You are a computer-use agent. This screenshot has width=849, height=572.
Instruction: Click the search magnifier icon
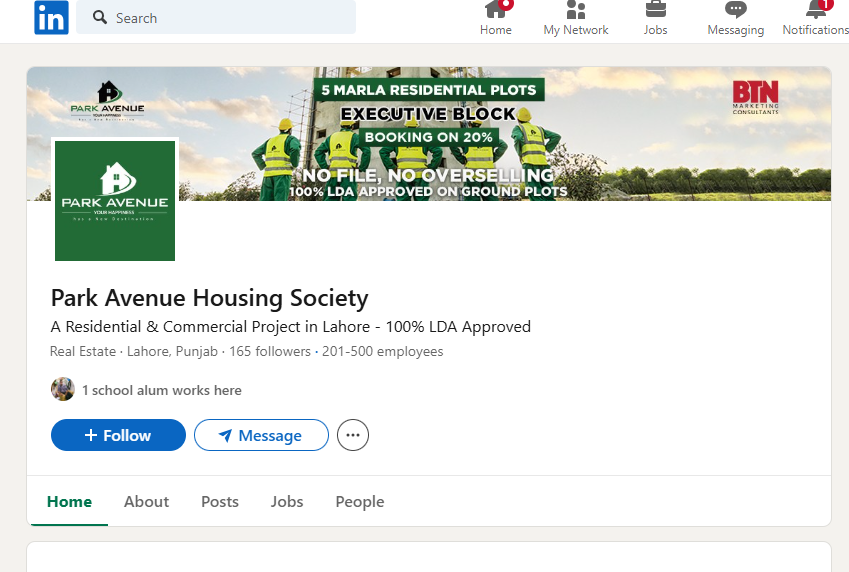click(100, 18)
